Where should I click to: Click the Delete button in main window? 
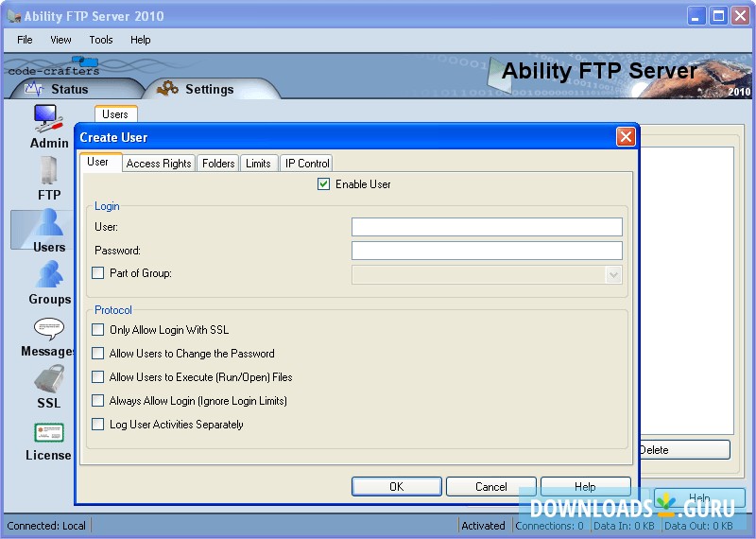click(684, 450)
